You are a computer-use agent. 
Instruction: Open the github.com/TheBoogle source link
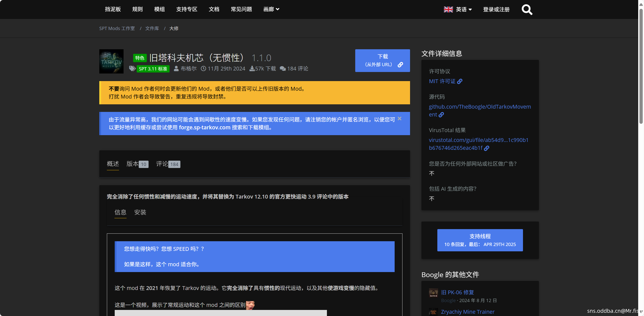tap(480, 111)
